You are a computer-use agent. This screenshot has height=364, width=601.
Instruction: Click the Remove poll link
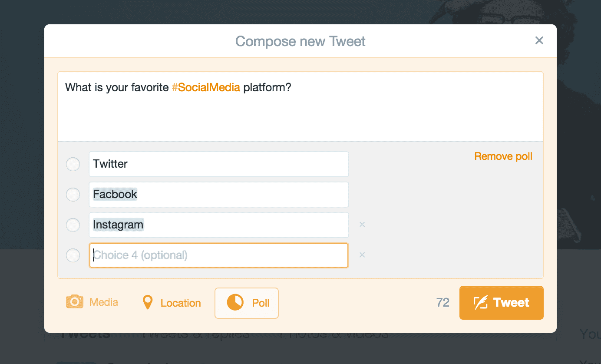click(503, 156)
